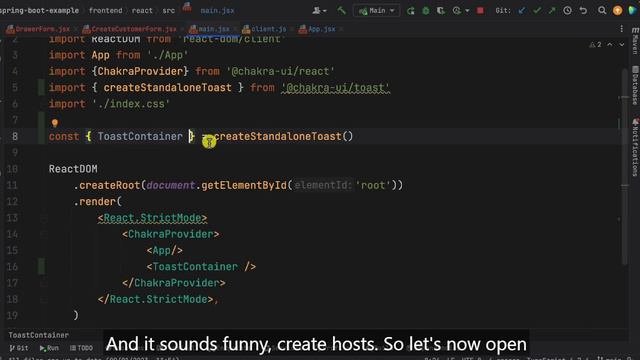This screenshot has height=360, width=640.
Task: Click line number 8 in gutter
Action: pyautogui.click(x=15, y=136)
